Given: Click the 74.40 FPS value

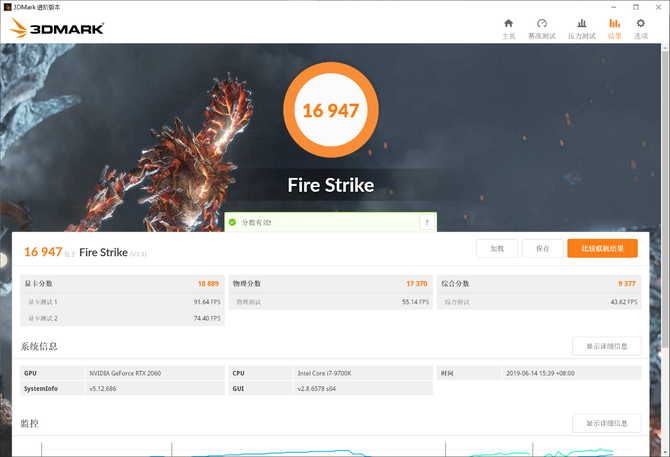Looking at the screenshot, I should click(x=207, y=318).
